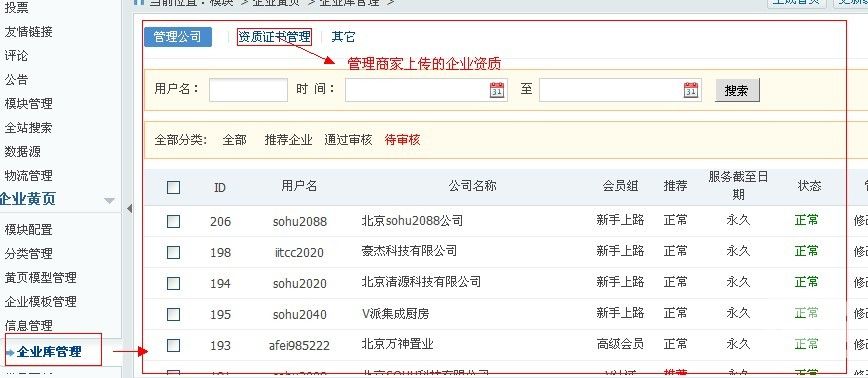Filter by 全部 category
The height and width of the screenshot is (378, 868).
[x=235, y=140]
